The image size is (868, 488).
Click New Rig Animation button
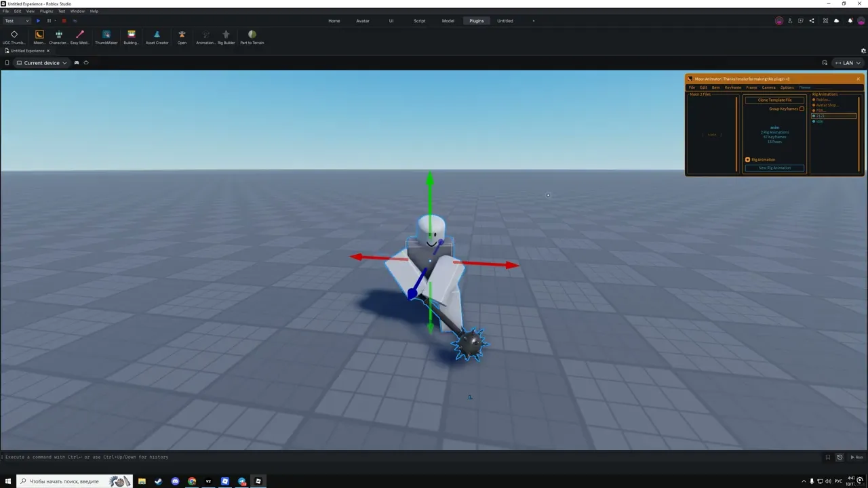pos(774,168)
